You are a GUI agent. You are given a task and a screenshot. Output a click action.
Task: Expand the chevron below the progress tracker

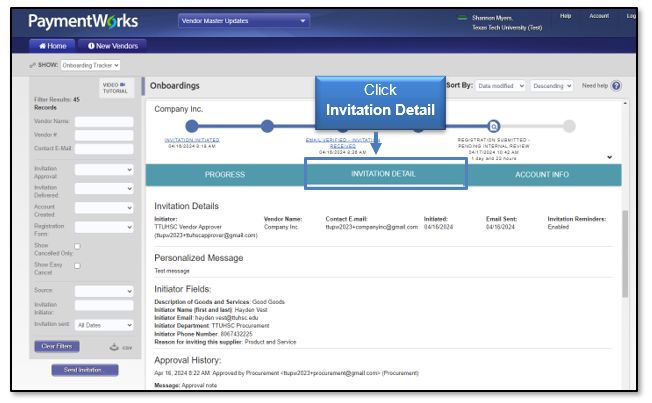(x=609, y=157)
